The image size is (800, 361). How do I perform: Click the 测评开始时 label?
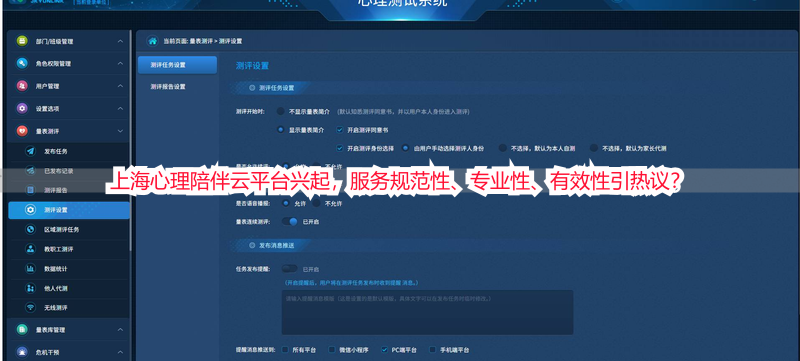250,112
